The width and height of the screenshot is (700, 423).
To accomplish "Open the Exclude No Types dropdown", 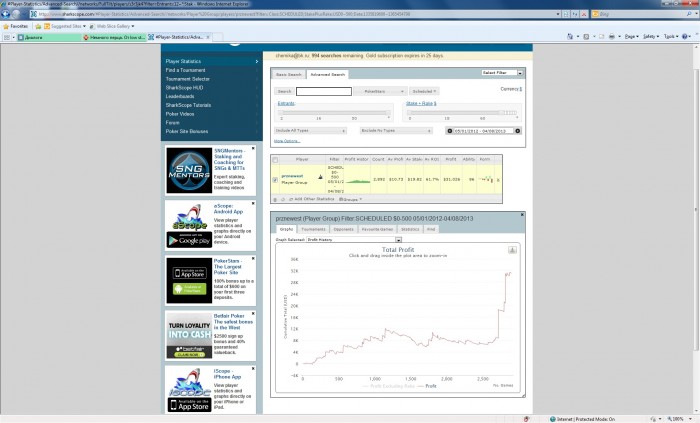I will (x=396, y=131).
